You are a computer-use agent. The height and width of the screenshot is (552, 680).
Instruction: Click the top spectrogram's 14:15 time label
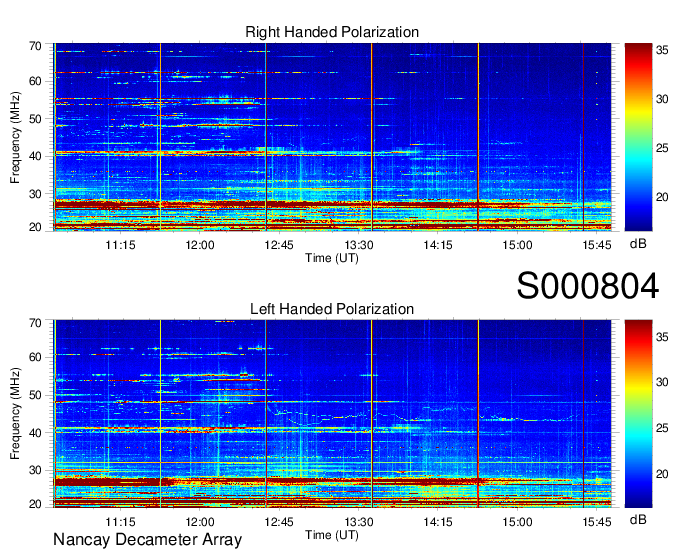[438, 245]
